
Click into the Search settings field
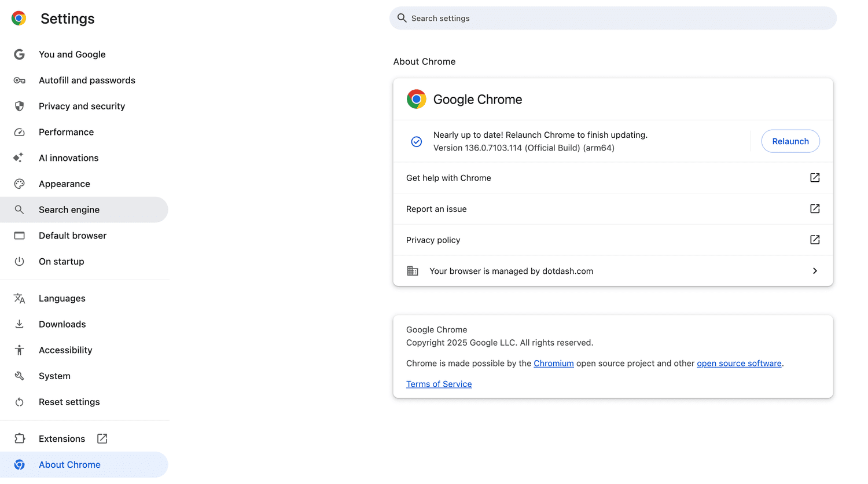(x=613, y=19)
